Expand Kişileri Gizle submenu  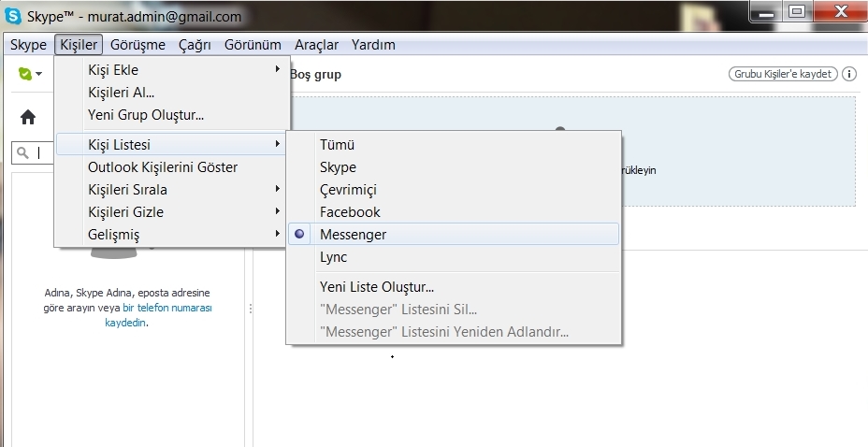coord(171,212)
